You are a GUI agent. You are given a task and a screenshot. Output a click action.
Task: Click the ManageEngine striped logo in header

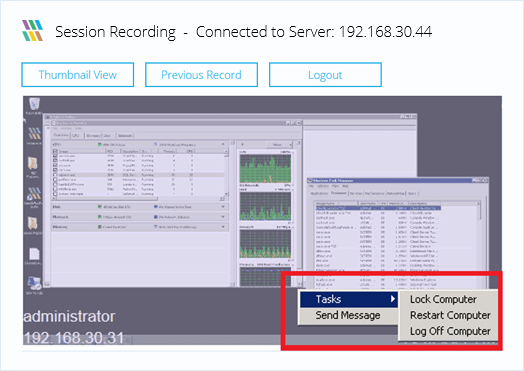tap(32, 31)
